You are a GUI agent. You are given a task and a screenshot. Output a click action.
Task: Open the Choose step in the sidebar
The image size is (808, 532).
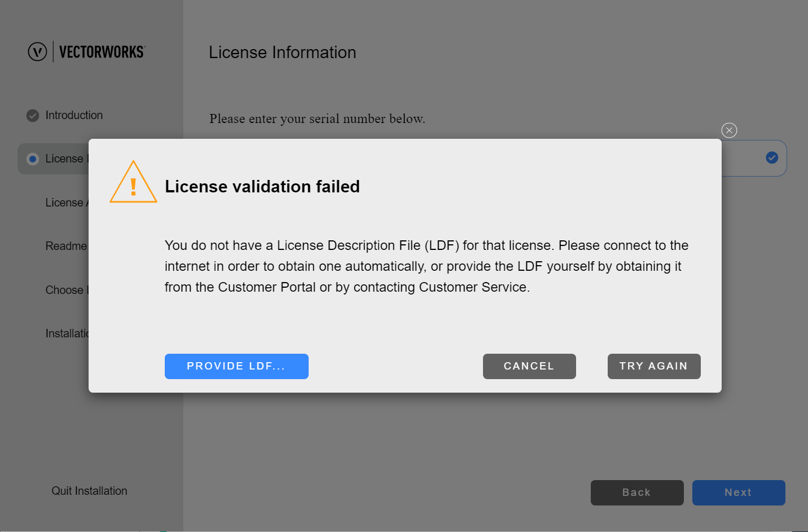pos(67,289)
